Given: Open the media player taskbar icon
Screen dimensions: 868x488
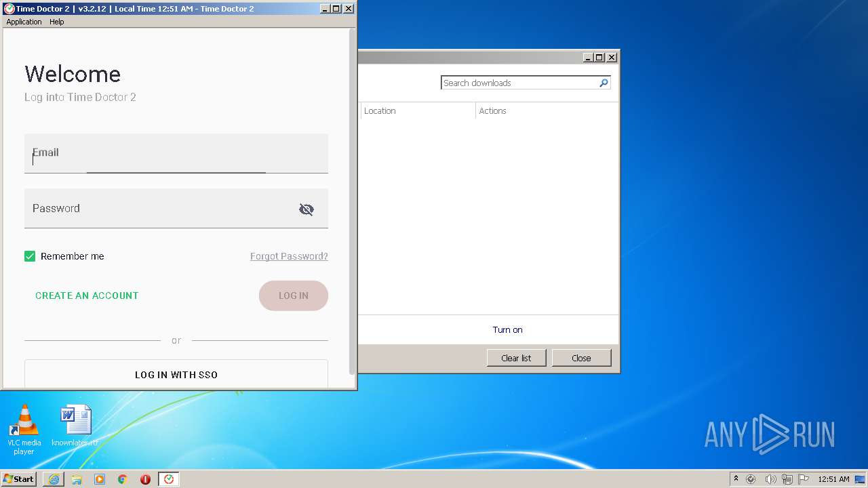Looking at the screenshot, I should [100, 479].
